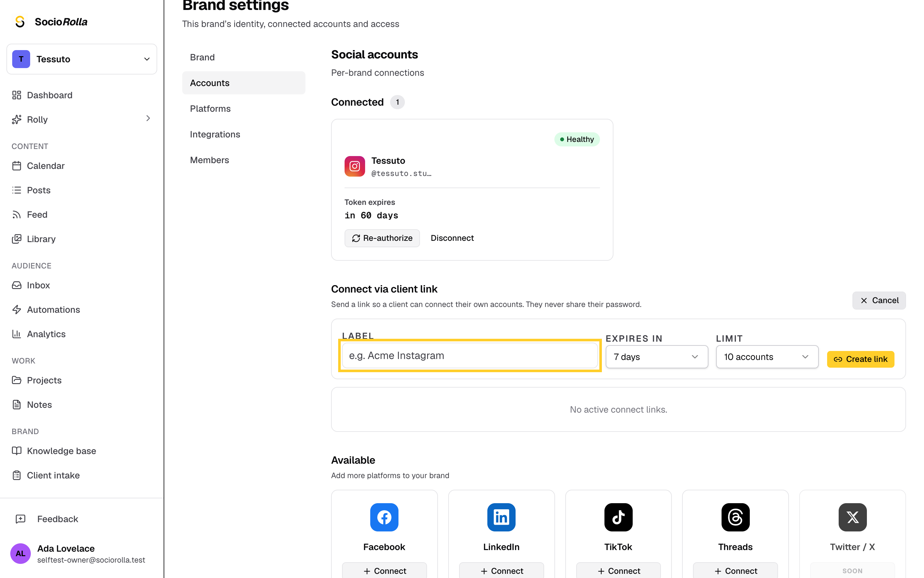924x578 pixels.
Task: Click the Create link button
Action: pyautogui.click(x=860, y=359)
